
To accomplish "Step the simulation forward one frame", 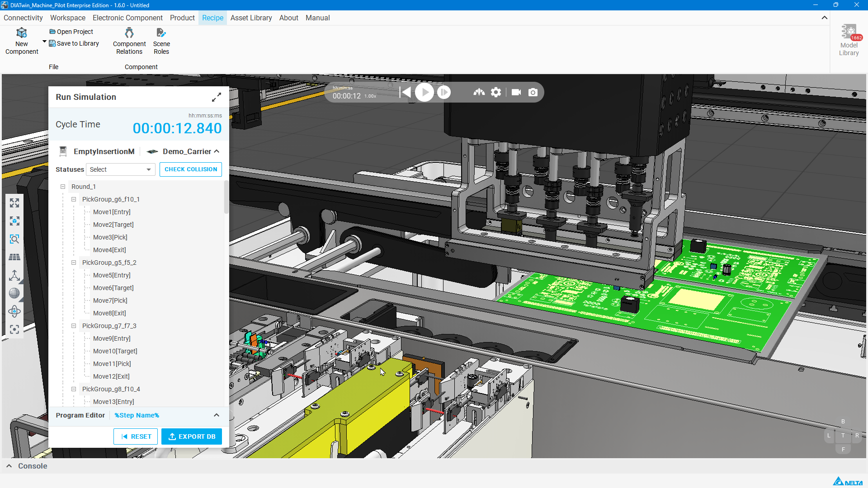I will (x=444, y=92).
